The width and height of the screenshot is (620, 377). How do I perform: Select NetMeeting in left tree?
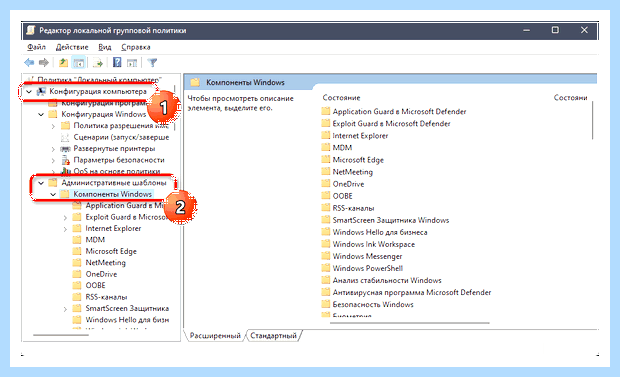105,263
